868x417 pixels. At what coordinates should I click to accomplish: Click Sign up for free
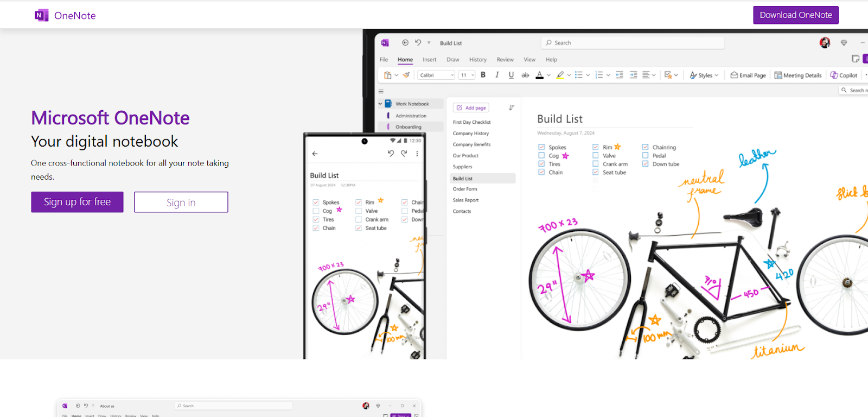click(x=77, y=202)
